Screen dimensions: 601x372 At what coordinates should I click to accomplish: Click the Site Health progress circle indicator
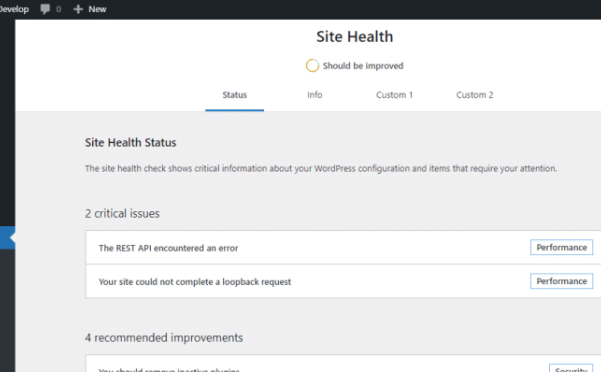pyautogui.click(x=312, y=66)
